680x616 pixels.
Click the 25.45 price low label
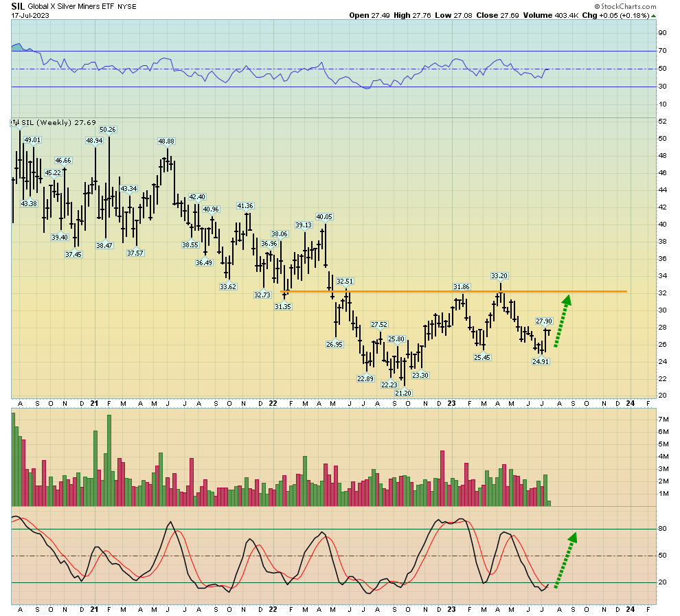(481, 358)
